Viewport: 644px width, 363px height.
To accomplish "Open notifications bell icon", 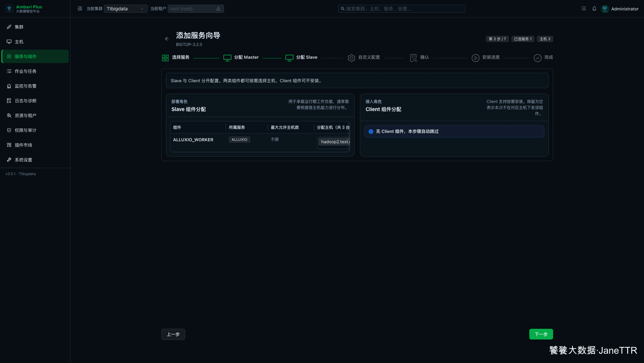I will (594, 9).
